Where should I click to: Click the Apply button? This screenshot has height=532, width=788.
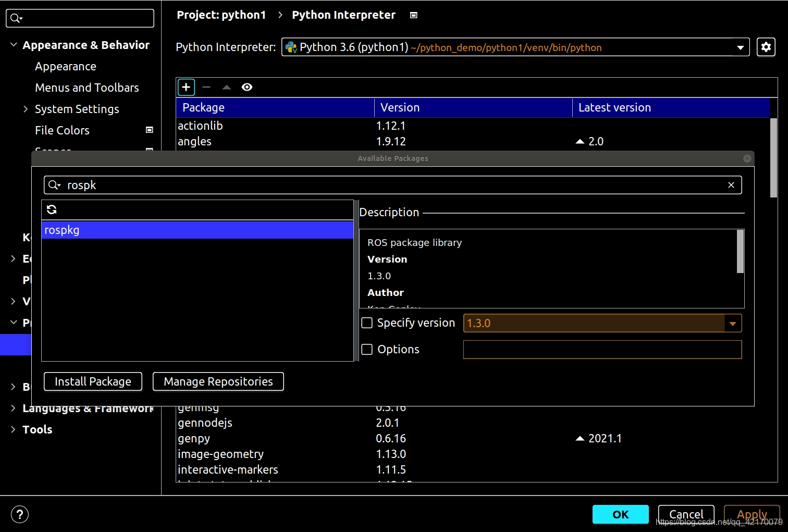pos(752,514)
